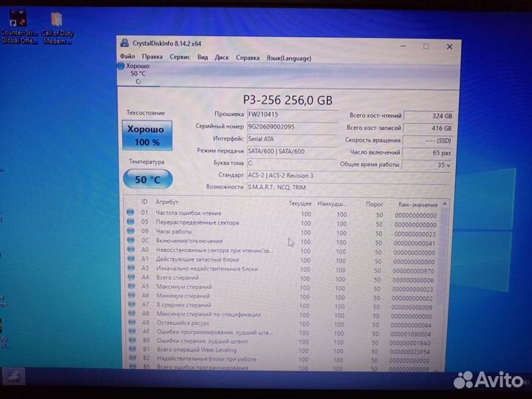Click the status circle icon for attribute A5
This screenshot has height=399, width=532.
(132, 286)
